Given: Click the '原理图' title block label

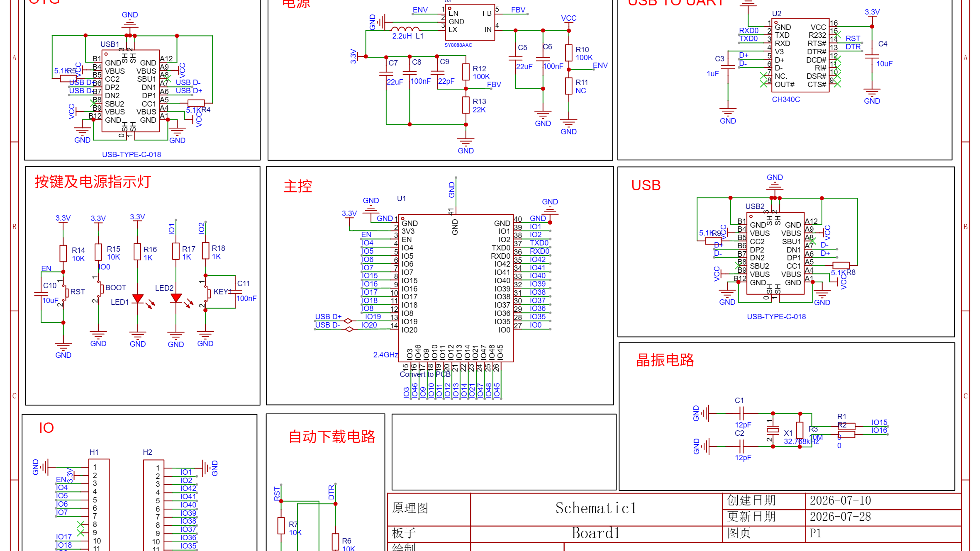Looking at the screenshot, I should 410,508.
